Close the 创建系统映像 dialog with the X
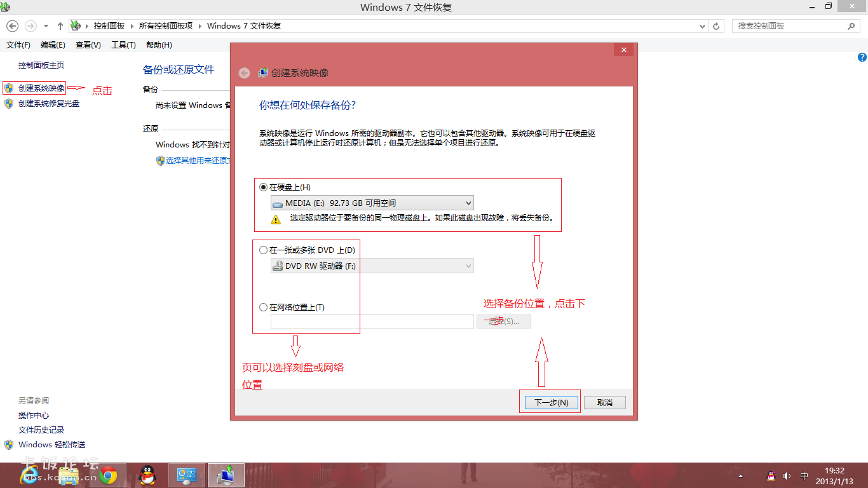 point(624,50)
